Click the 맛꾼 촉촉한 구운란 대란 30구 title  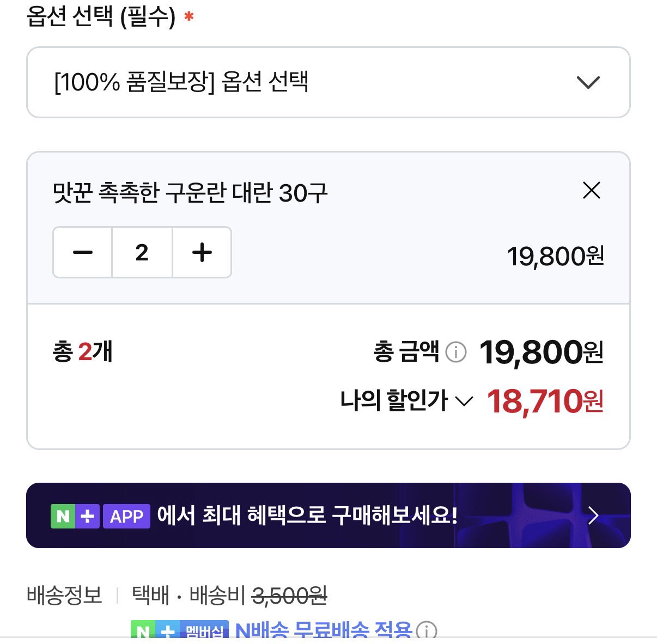190,192
